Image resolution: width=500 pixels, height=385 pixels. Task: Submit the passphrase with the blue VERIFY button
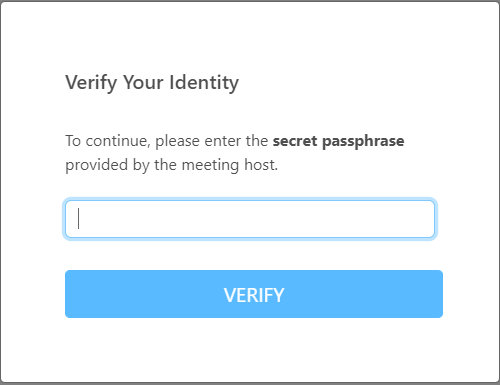tap(254, 294)
